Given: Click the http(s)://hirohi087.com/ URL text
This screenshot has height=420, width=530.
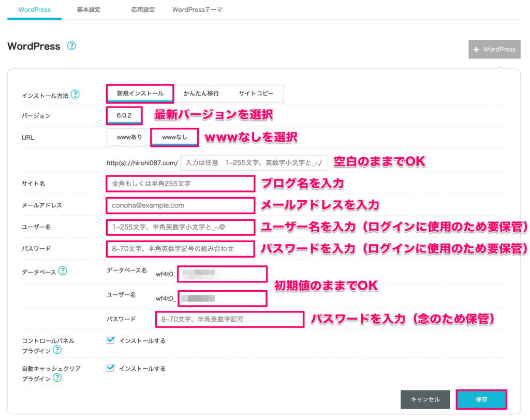Looking at the screenshot, I should pos(142,163).
